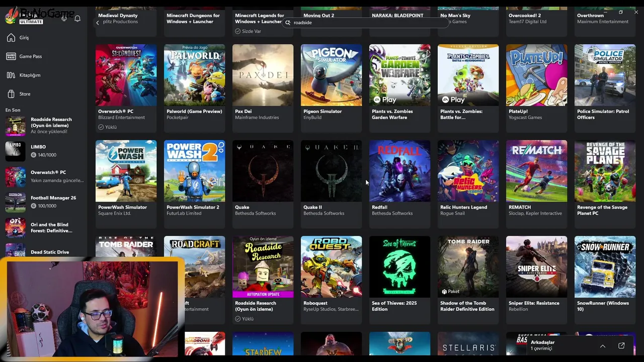Open Plants vs. Zombies Garden Warfare cover
The width and height of the screenshot is (644, 362).
[x=399, y=75]
